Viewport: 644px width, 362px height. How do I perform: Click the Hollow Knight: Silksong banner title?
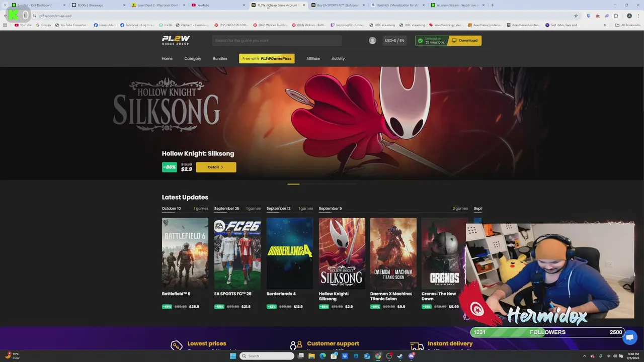[x=198, y=154]
